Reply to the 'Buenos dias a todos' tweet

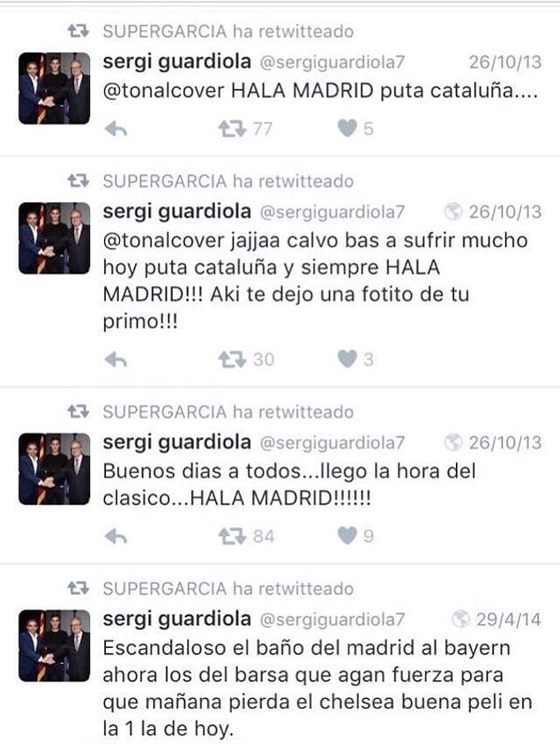116,537
